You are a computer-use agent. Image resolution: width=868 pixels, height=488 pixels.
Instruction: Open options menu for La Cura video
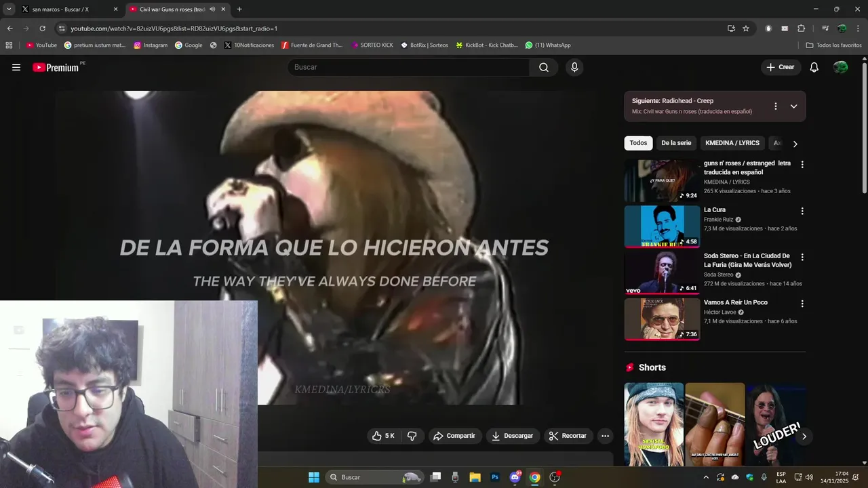click(x=802, y=211)
